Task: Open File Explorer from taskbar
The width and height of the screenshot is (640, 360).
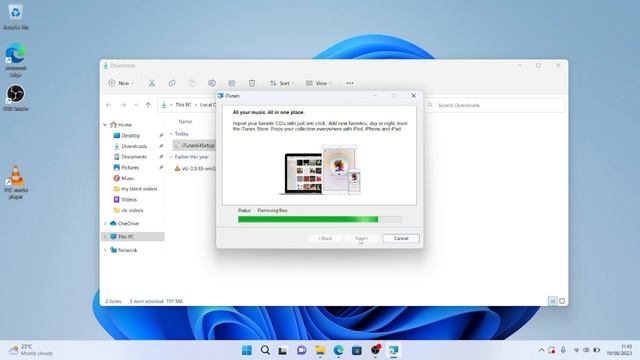Action: click(x=320, y=350)
